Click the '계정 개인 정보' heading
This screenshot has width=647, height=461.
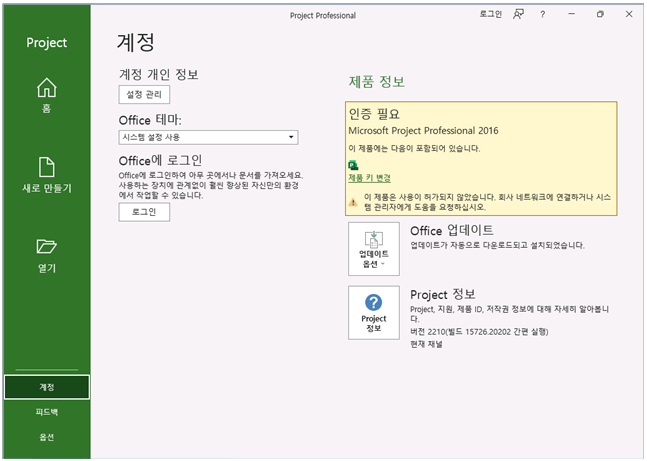tap(159, 74)
